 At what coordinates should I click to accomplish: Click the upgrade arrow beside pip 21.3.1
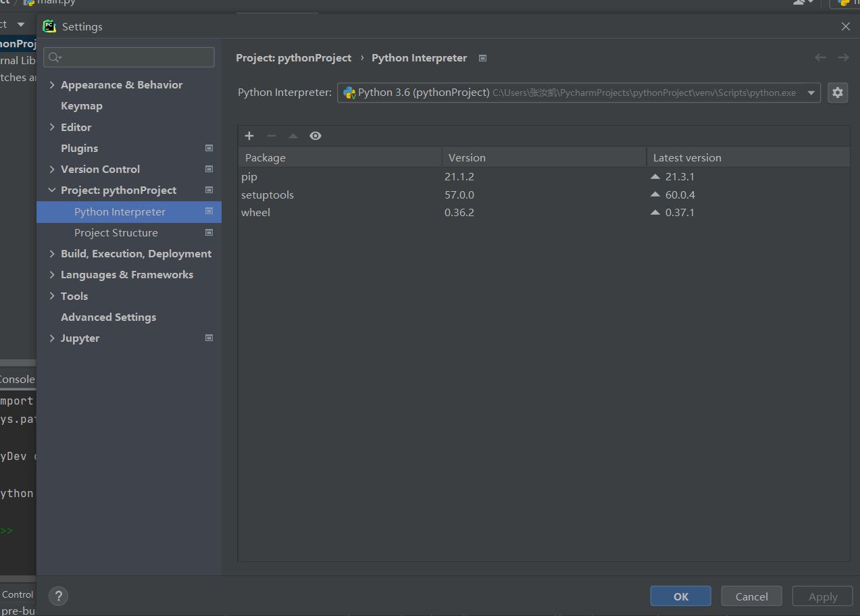coord(655,176)
